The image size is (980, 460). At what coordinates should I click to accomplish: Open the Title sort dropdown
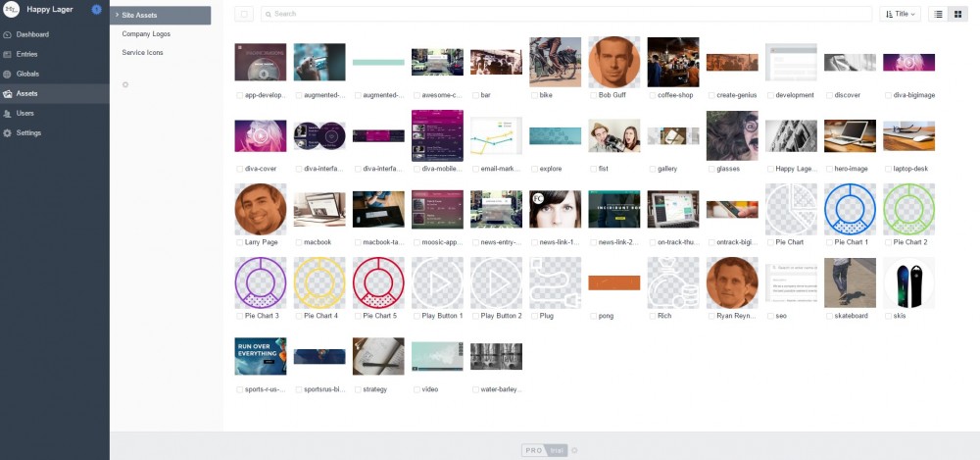[900, 14]
